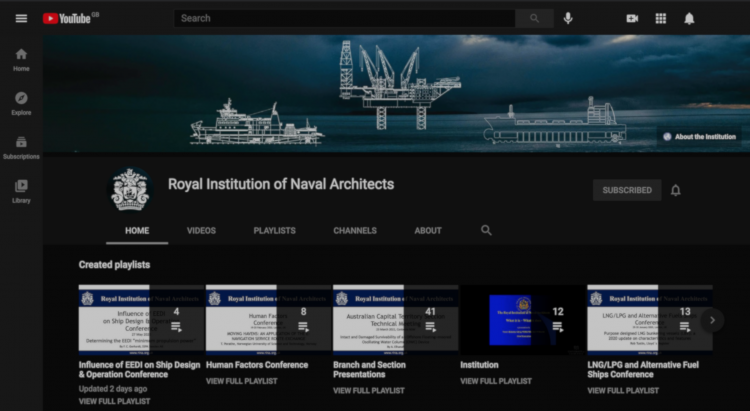Switch to the VIDEOS tab
The height and width of the screenshot is (411, 750).
201,231
